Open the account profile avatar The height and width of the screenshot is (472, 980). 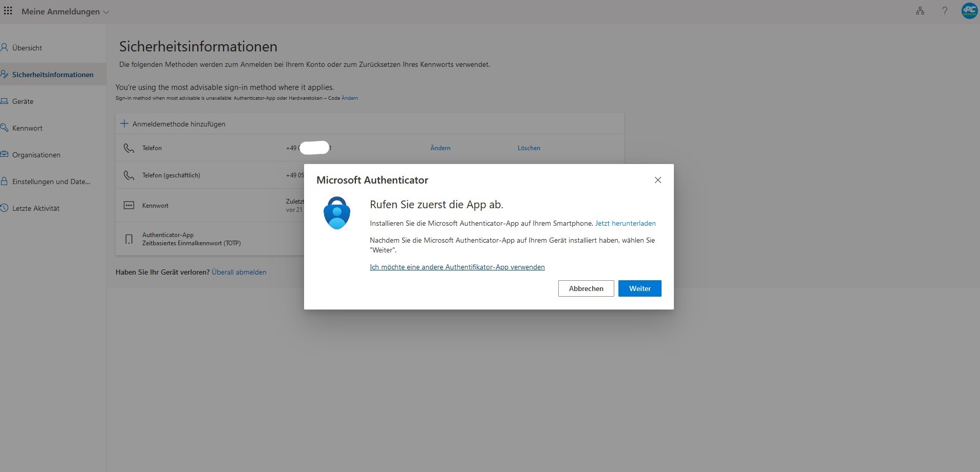coord(969,11)
